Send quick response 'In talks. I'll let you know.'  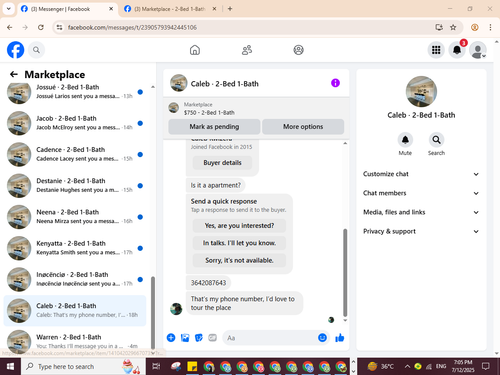coord(239,243)
